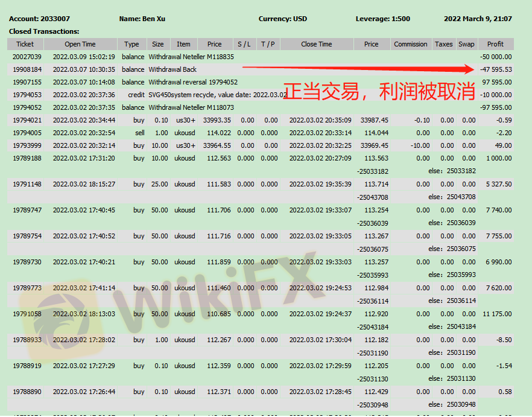532x417 pixels.
Task: Select the Item column header
Action: point(183,44)
